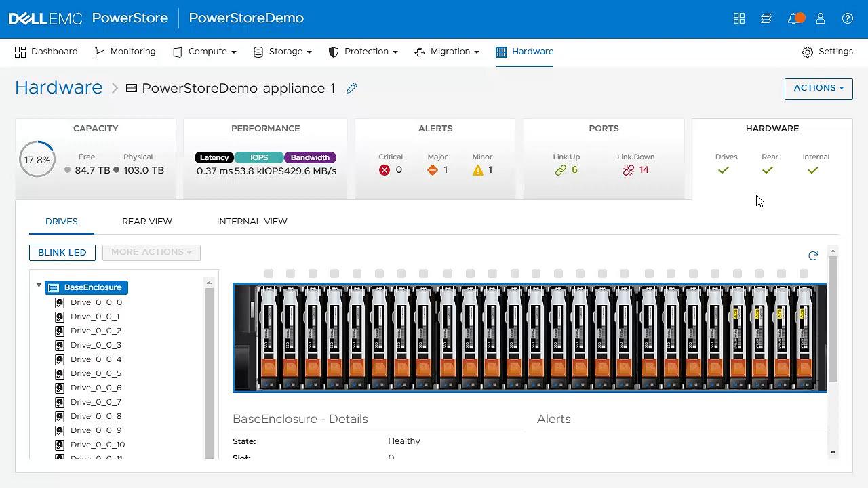Image resolution: width=868 pixels, height=488 pixels.
Task: Collapse the BaseEnclosure tree node arrow
Action: 39,286
